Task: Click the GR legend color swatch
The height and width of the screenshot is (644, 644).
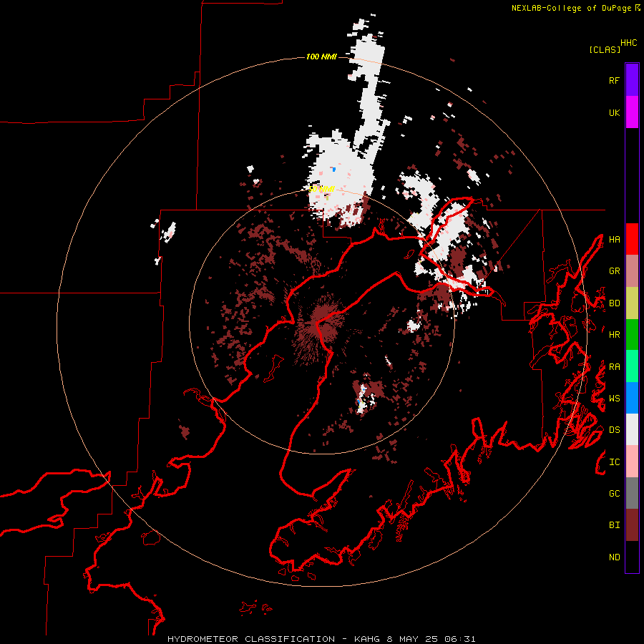Action: [x=632, y=270]
